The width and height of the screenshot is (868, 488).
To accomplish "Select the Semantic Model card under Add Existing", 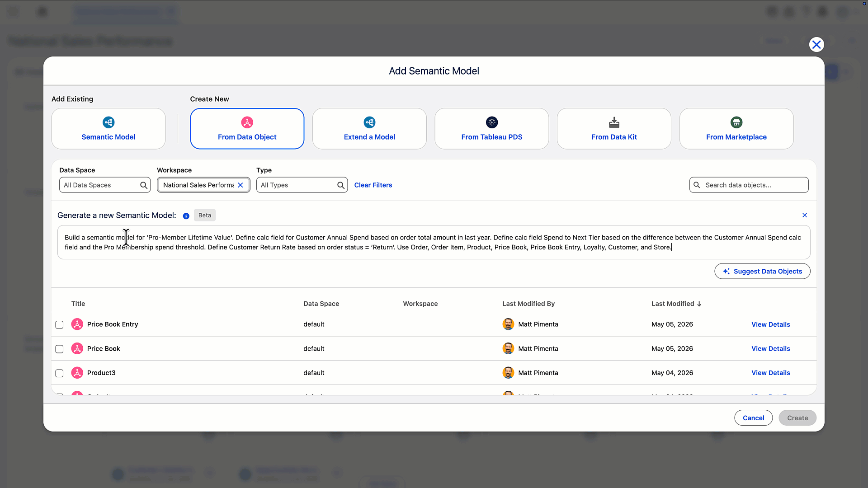I will (108, 128).
